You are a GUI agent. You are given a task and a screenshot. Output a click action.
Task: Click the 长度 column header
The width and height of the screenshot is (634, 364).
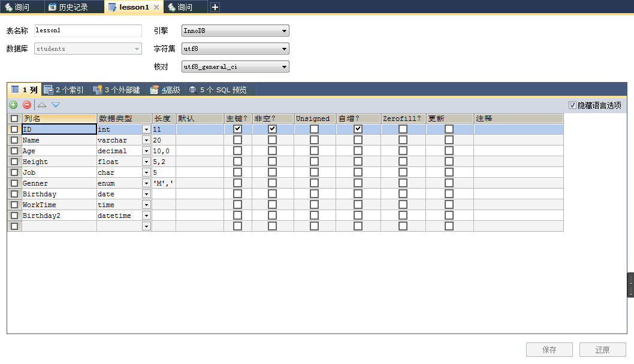[164, 119]
